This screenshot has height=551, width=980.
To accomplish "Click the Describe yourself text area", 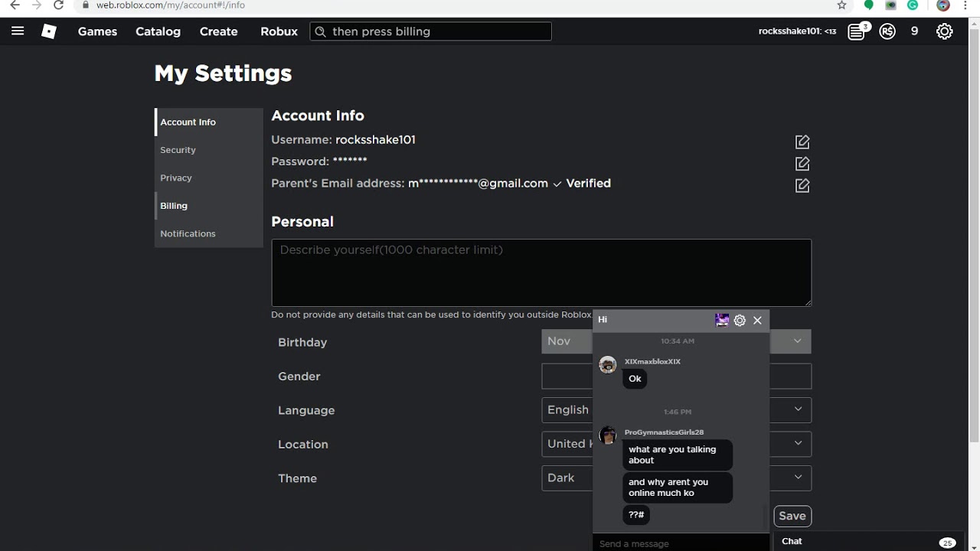I will tap(541, 272).
